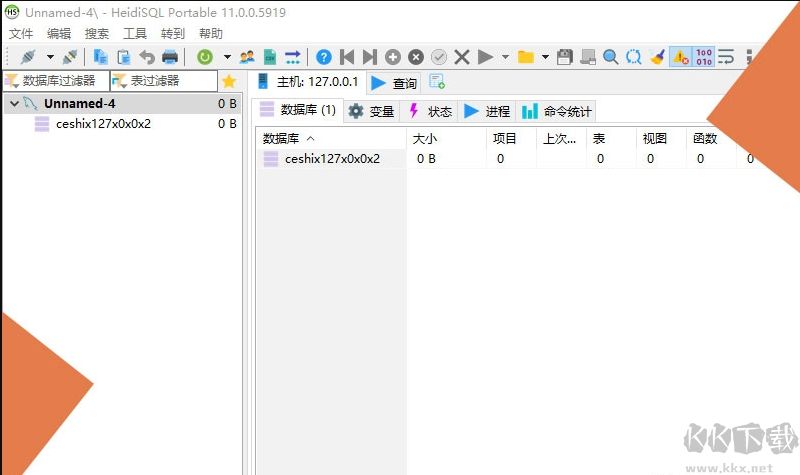Open the refresh options dropdown arrow

[x=227, y=57]
